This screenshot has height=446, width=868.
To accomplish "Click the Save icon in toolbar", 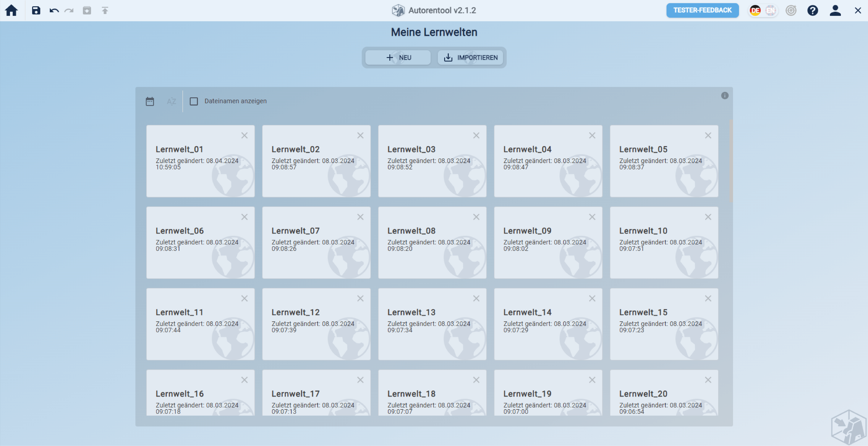I will pos(36,10).
